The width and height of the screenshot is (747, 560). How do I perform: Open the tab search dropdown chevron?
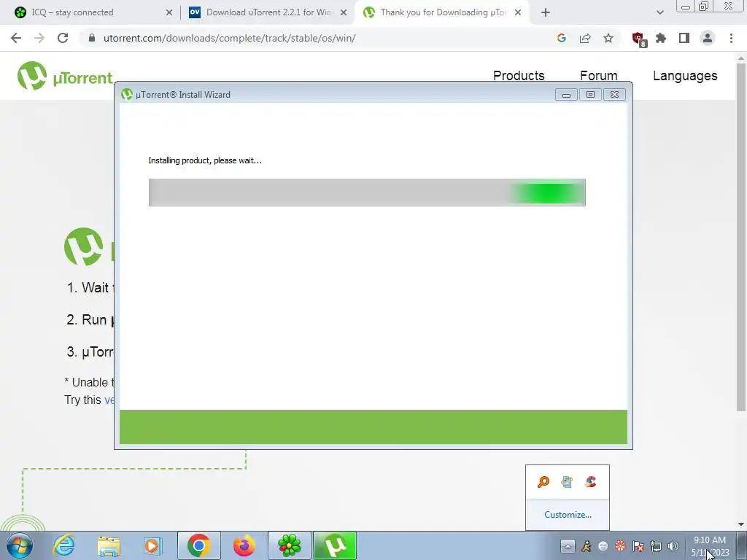[x=659, y=12]
